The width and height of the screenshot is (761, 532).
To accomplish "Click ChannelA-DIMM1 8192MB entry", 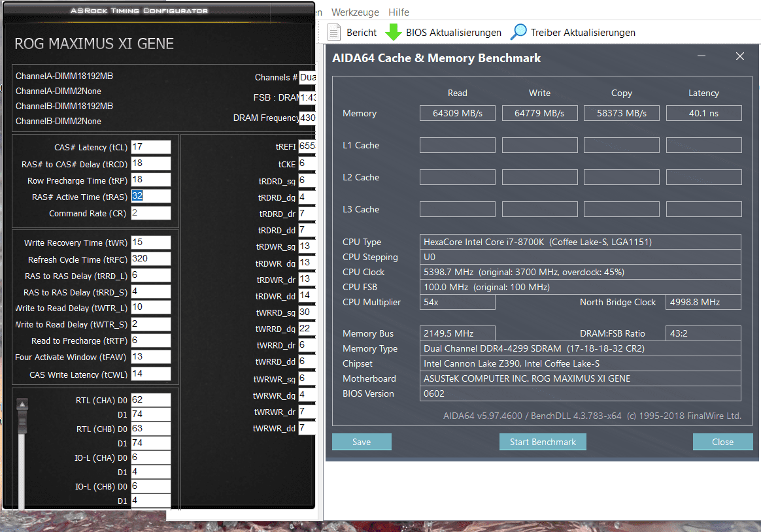I will pyautogui.click(x=64, y=76).
